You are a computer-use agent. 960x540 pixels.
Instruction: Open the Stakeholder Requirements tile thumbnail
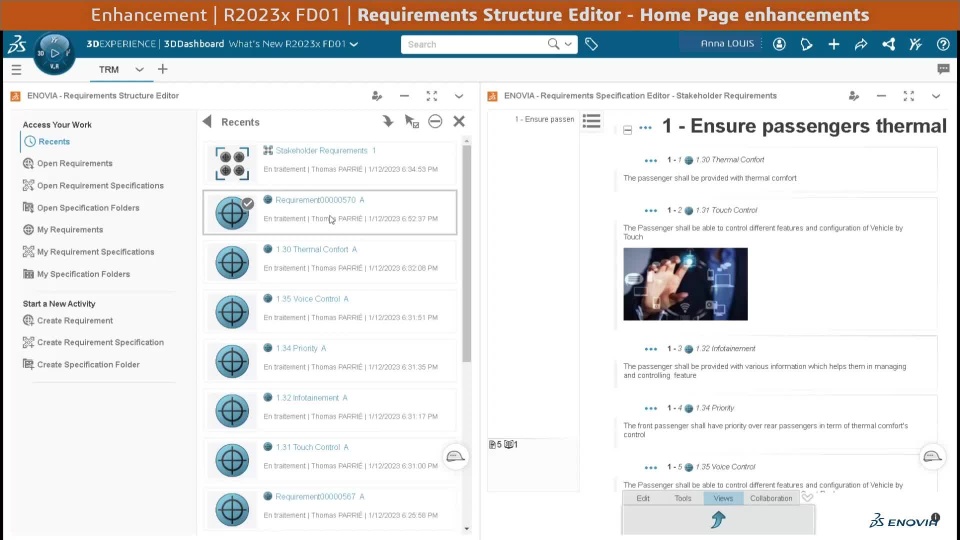pyautogui.click(x=232, y=163)
